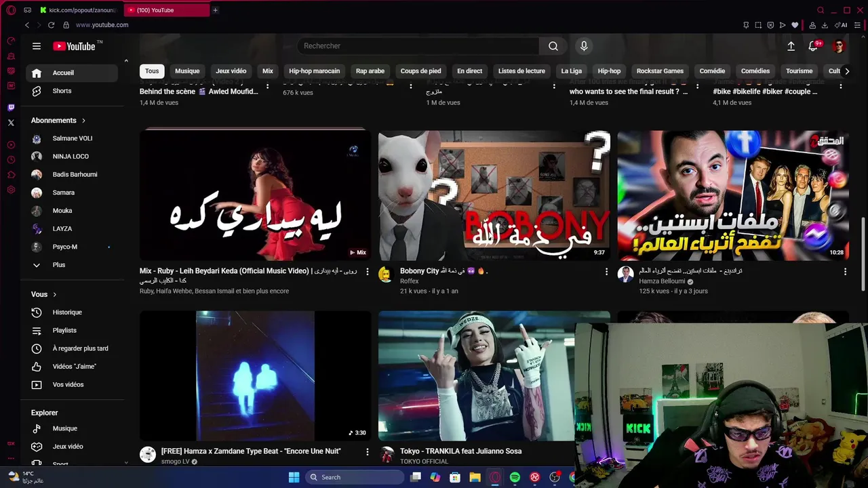Reload the page
868x488 pixels.
click(x=51, y=25)
